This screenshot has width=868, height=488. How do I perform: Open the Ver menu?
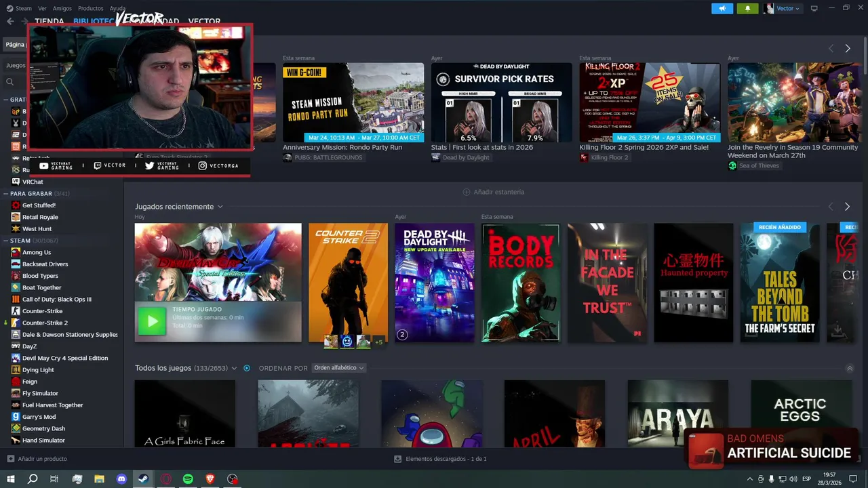42,8
